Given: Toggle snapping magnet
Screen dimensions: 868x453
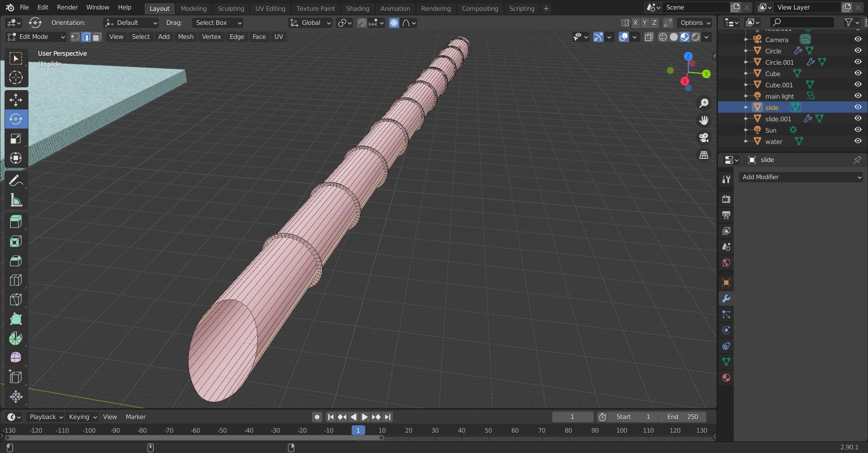Looking at the screenshot, I should click(362, 23).
